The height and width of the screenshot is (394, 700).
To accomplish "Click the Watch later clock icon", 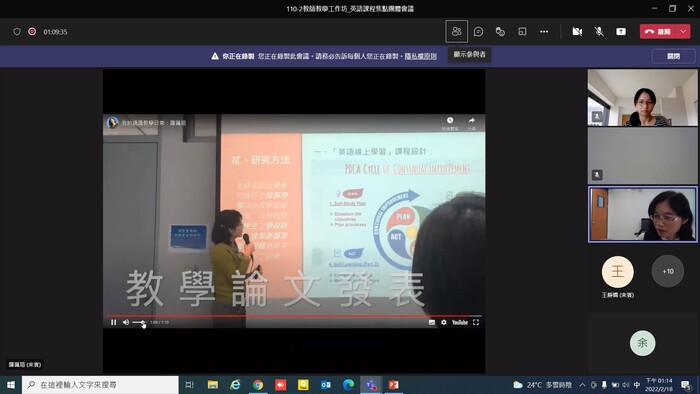I will 450,120.
